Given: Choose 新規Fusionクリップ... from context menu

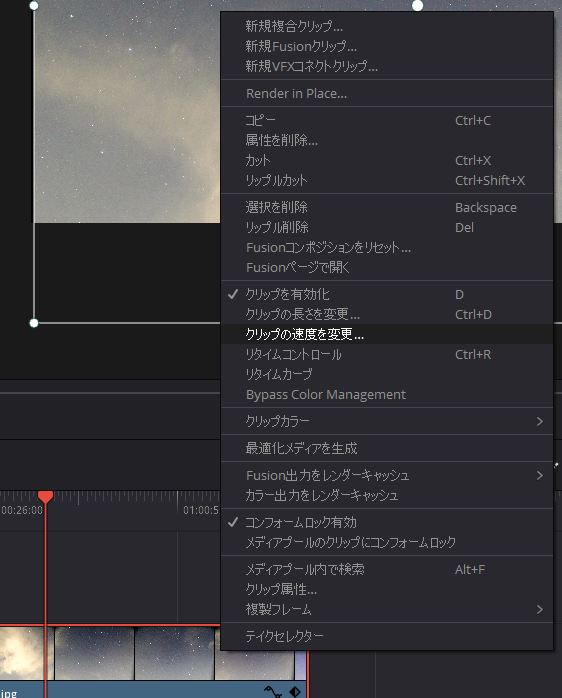Looking at the screenshot, I should [x=387, y=46].
